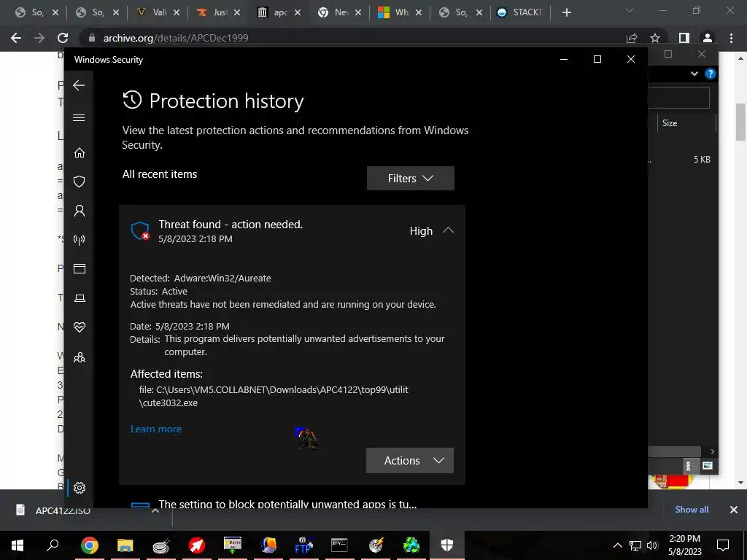Viewport: 747px width, 560px height.
Task: Switch to the STACKT tab
Action: tap(520, 12)
